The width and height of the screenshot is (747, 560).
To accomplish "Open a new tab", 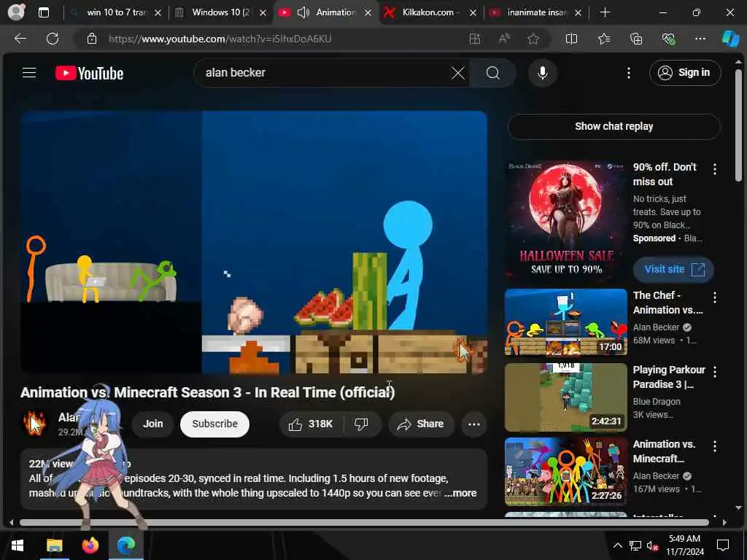I will (x=605, y=13).
